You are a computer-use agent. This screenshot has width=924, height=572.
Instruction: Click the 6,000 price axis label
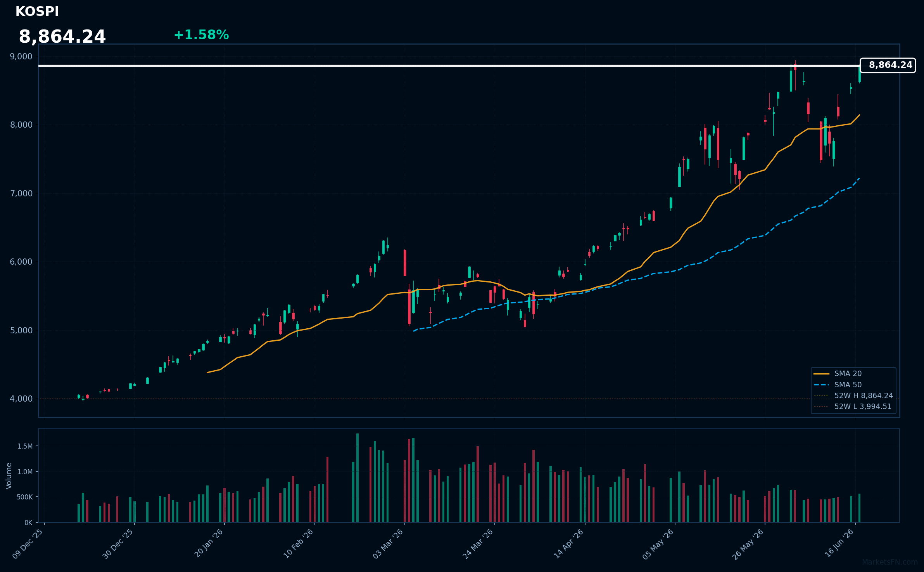(x=21, y=262)
